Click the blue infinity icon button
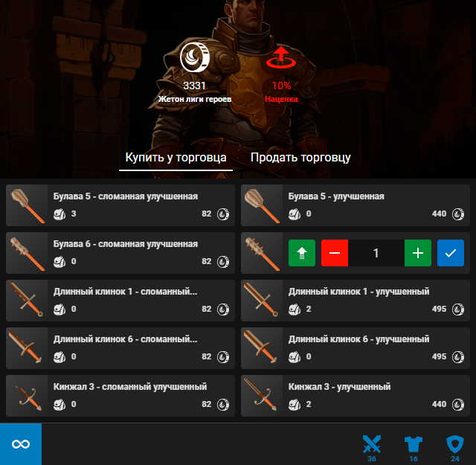Image resolution: width=476 pixels, height=465 pixels. pos(21,444)
